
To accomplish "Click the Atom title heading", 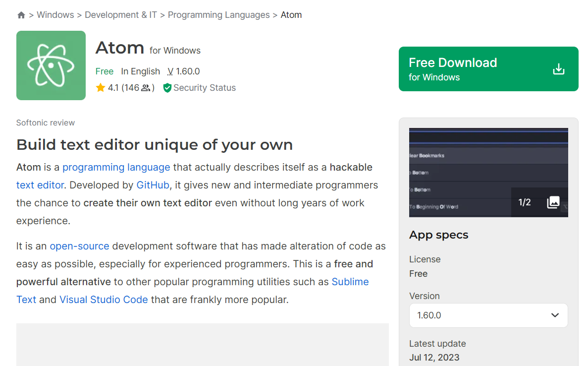I will [120, 48].
